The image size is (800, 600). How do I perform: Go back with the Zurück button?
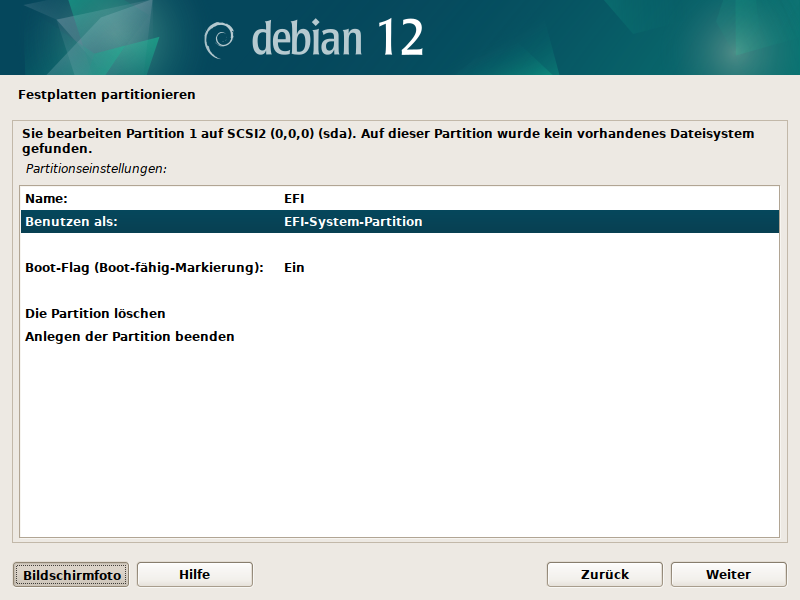[604, 575]
